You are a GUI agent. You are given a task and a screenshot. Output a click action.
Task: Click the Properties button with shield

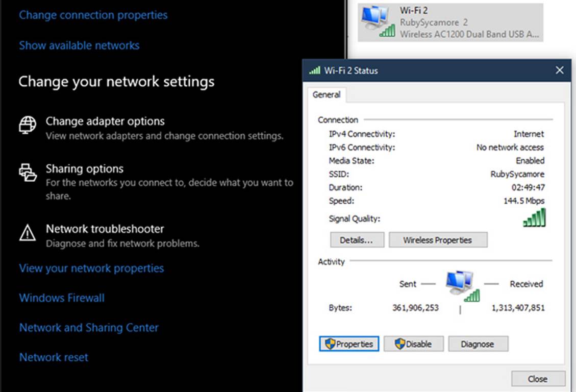[349, 344]
